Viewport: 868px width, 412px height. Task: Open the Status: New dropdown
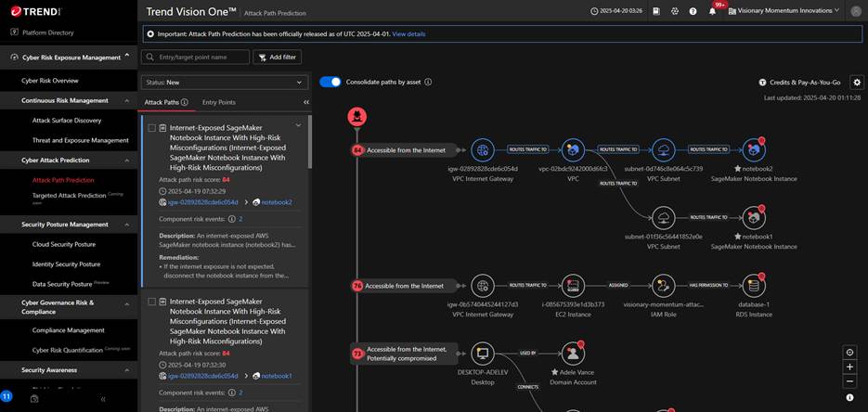click(225, 83)
